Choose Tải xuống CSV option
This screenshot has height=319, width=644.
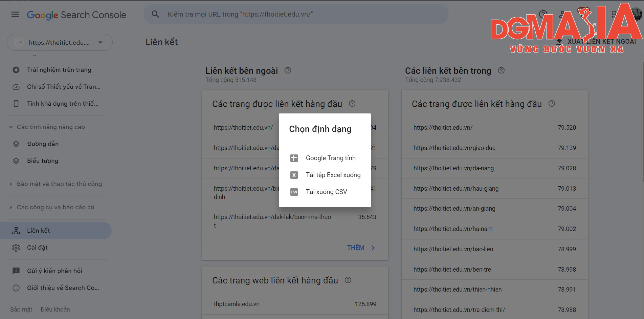click(325, 192)
